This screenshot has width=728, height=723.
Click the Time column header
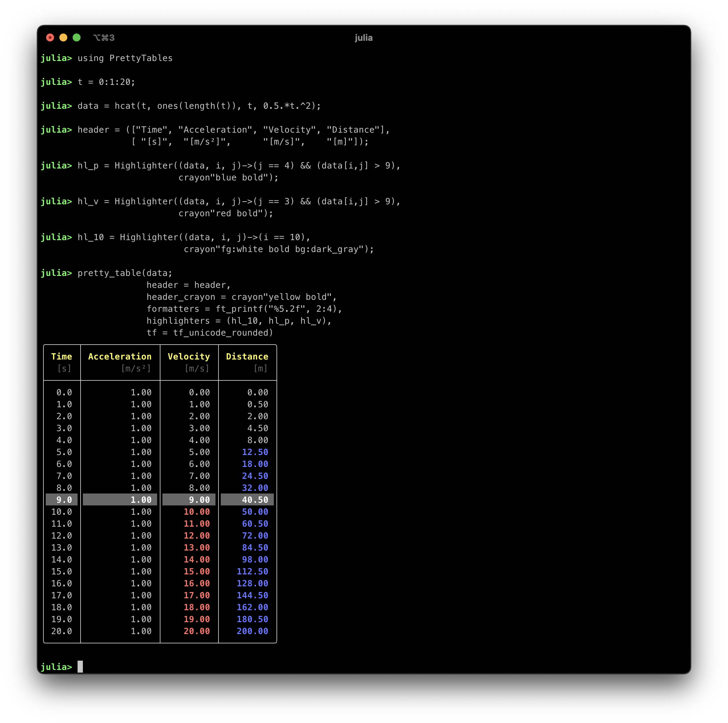(61, 357)
